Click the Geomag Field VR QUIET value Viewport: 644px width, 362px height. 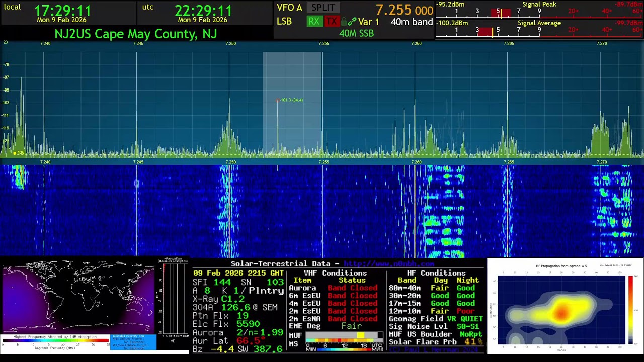point(465,319)
